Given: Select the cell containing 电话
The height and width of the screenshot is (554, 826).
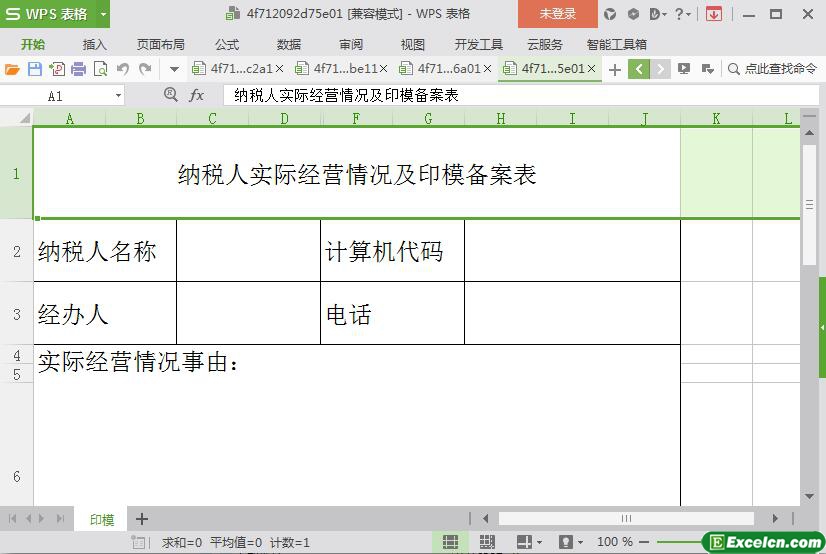Looking at the screenshot, I should point(392,314).
